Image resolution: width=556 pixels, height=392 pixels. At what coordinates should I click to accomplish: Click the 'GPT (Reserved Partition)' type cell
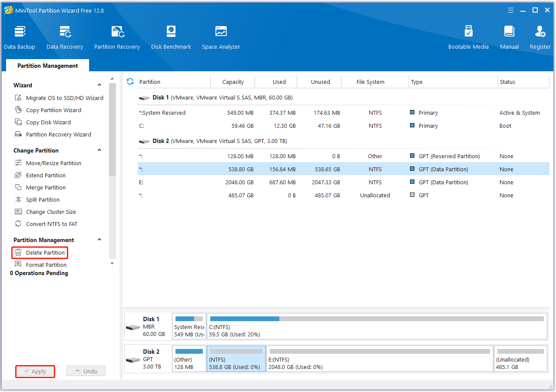(449, 156)
